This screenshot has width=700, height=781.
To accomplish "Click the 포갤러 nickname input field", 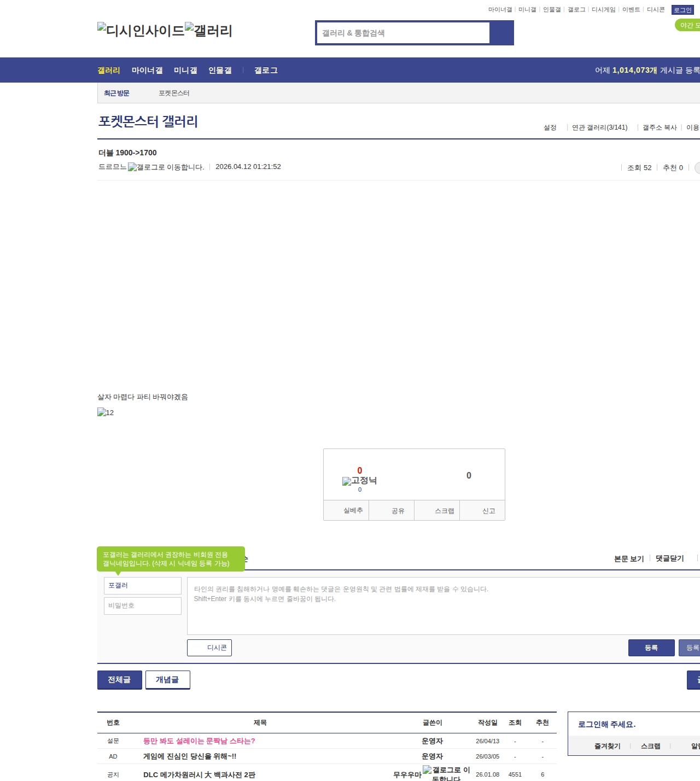I will point(143,586).
